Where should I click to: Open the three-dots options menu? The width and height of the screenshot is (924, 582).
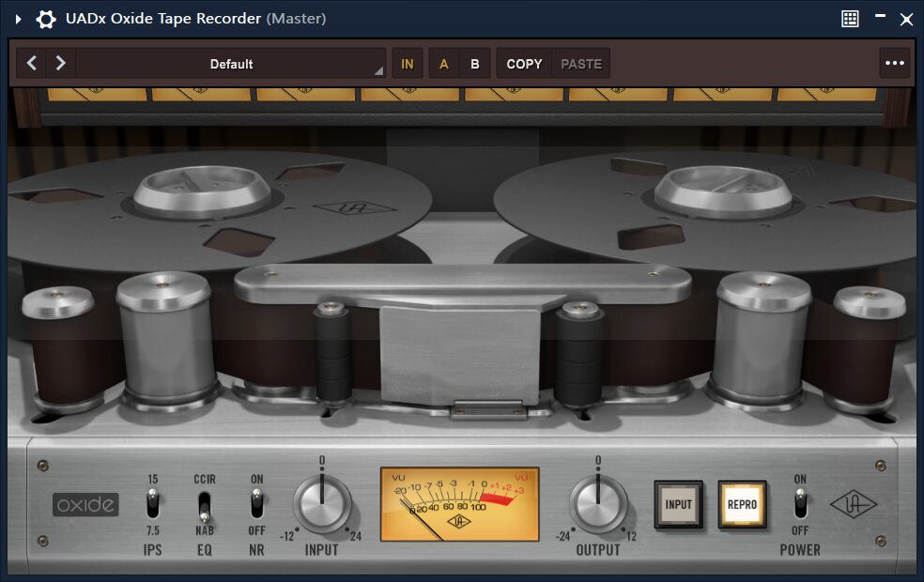click(x=894, y=64)
